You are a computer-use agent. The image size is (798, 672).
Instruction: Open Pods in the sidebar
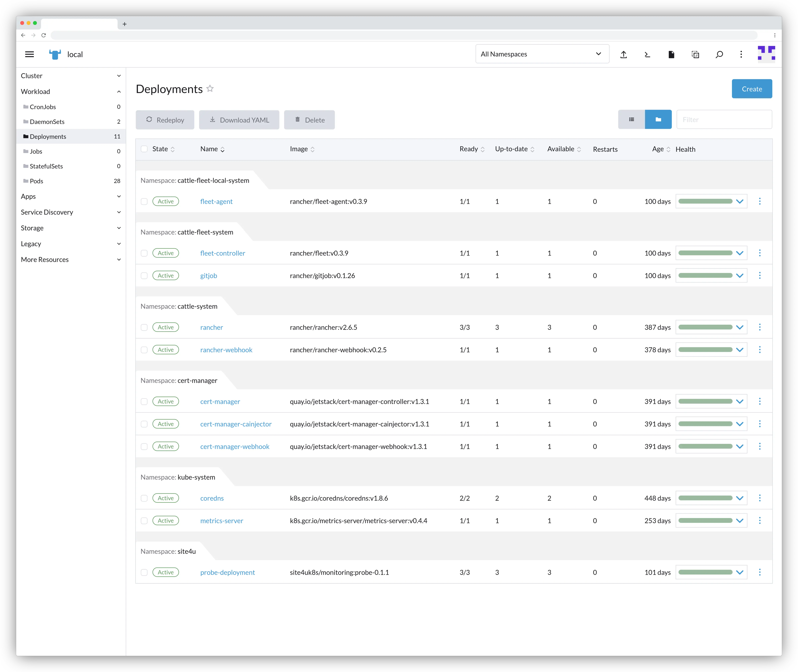[71, 181]
